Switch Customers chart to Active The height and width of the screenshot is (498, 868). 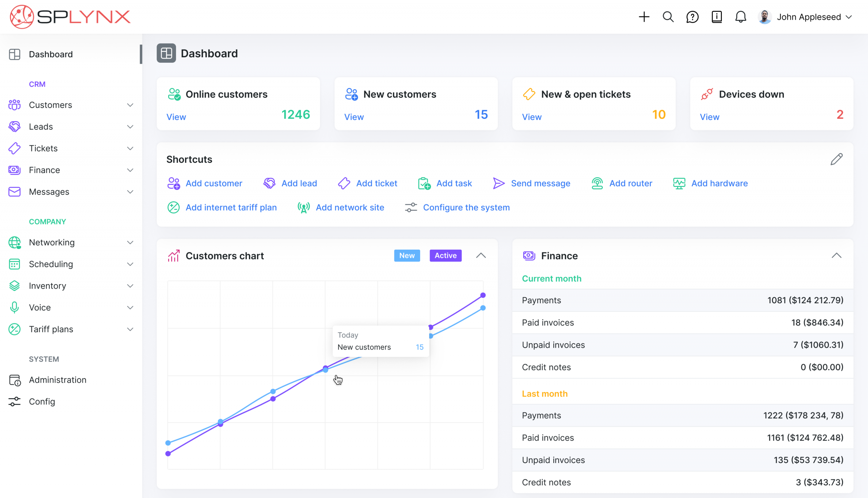445,255
